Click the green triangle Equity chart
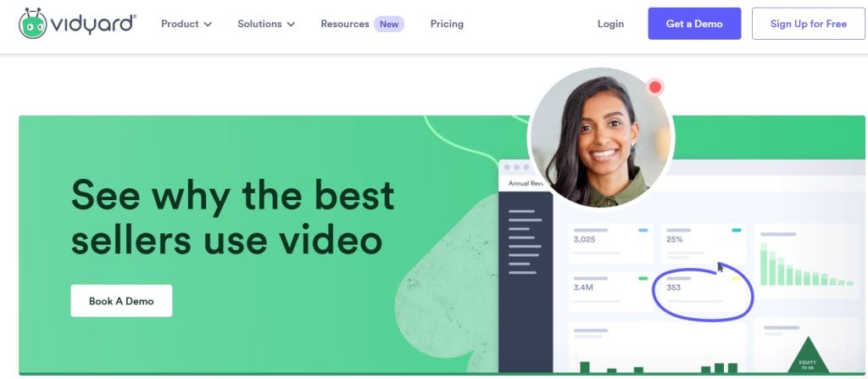 (808, 354)
